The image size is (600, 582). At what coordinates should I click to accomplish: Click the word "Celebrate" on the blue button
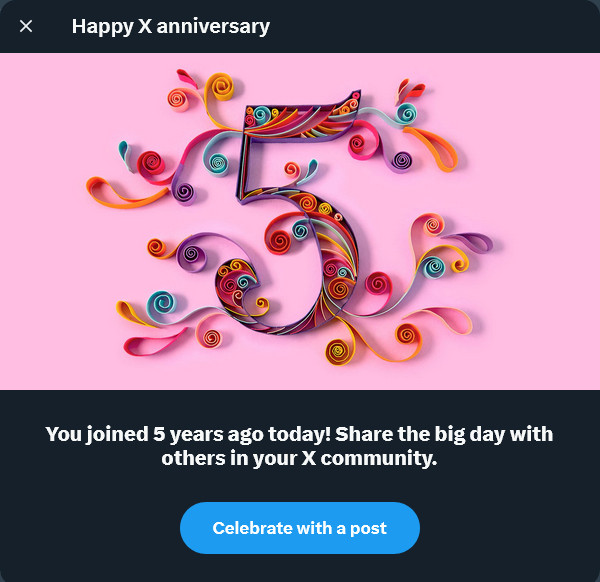point(253,528)
